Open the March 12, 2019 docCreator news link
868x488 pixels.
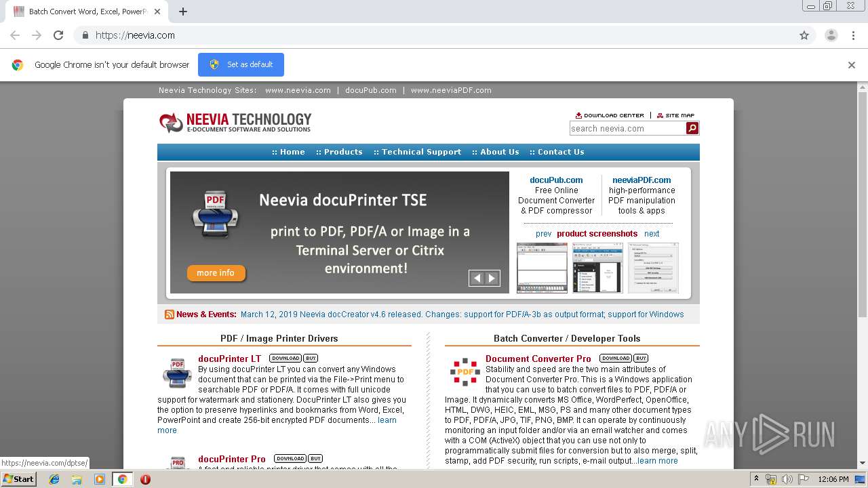click(x=462, y=314)
